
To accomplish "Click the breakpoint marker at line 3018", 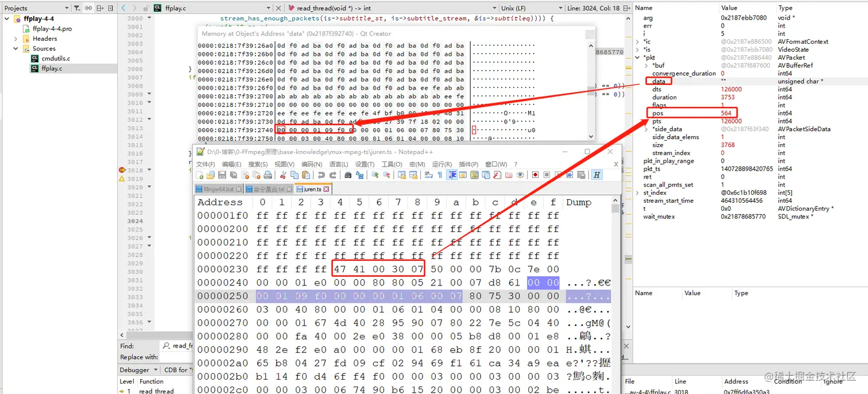I will coord(122,171).
